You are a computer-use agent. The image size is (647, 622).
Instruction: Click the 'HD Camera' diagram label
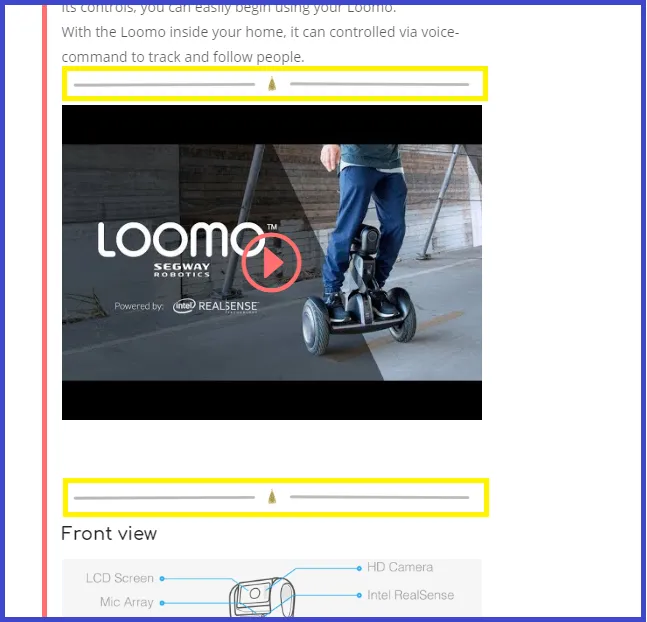click(x=400, y=567)
